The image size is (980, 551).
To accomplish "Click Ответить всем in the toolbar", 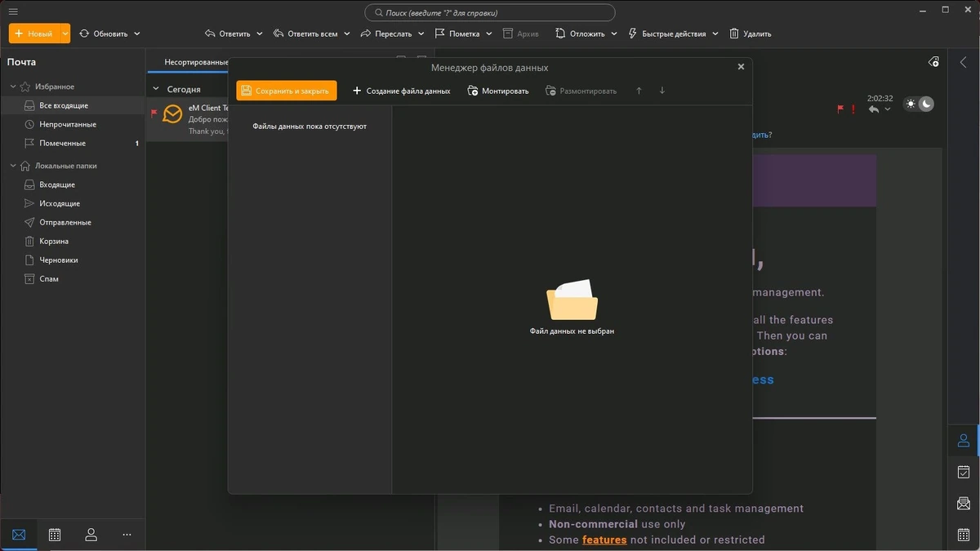I will point(305,33).
